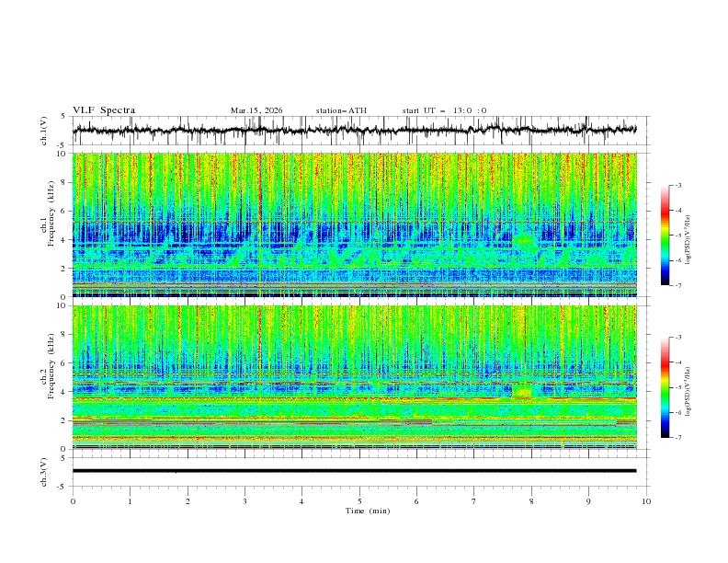Click the ch.3 flat black trace
The height and width of the screenshot is (563, 728).
(354, 471)
